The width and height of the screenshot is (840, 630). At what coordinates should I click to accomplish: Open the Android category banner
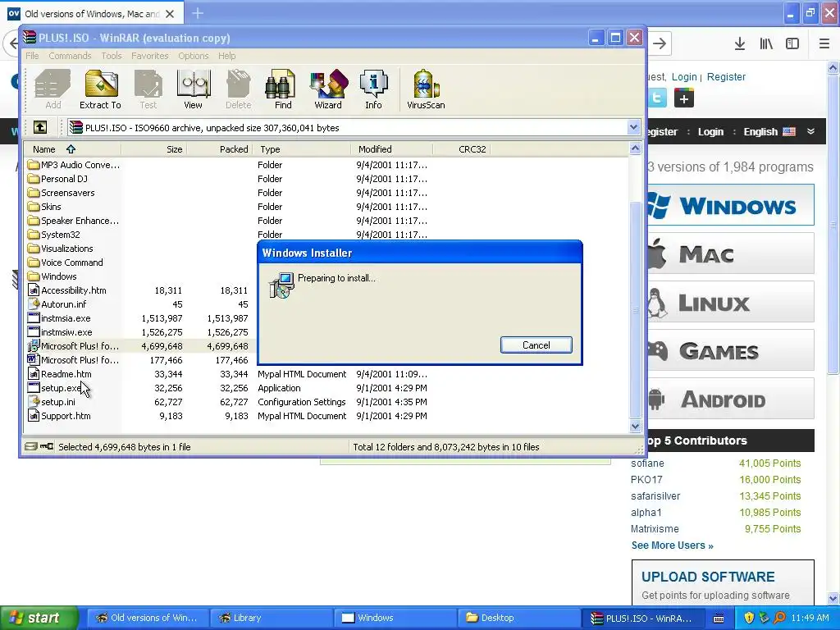click(731, 399)
